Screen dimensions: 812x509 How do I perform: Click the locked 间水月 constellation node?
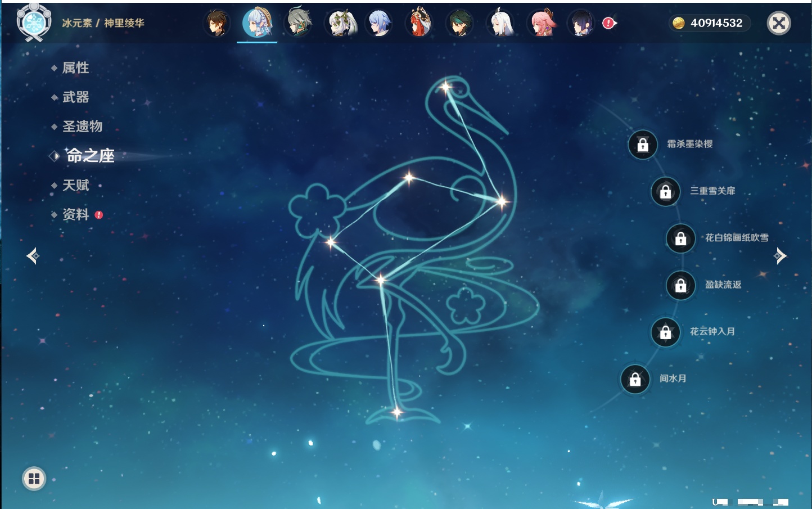tap(635, 379)
